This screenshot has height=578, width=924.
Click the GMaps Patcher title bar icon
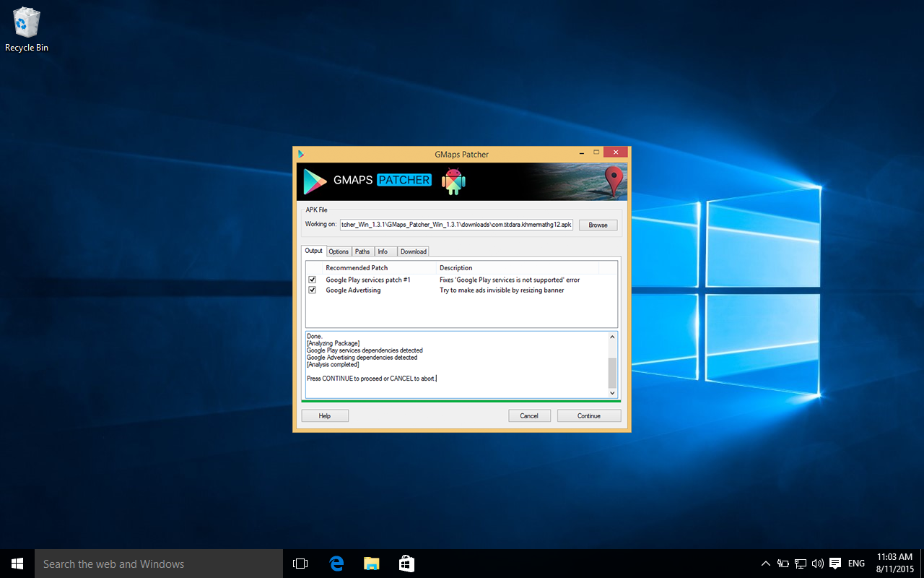tap(301, 154)
